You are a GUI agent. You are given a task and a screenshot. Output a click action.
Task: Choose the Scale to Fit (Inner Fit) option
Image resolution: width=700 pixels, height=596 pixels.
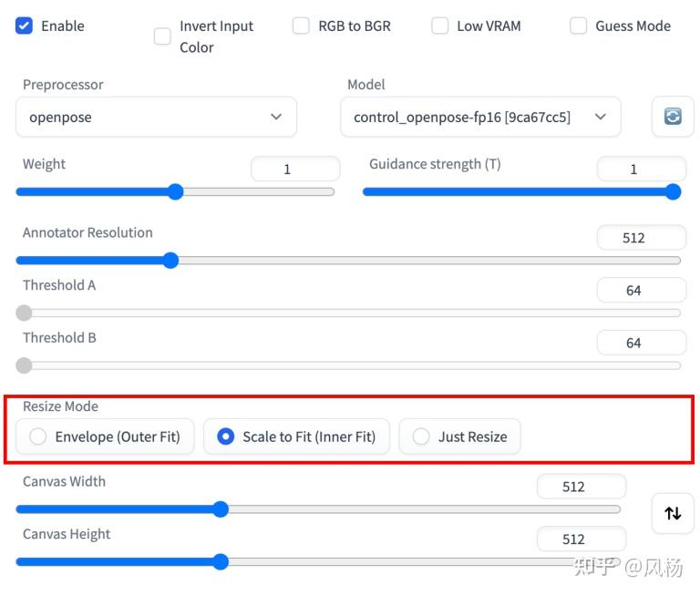point(225,437)
